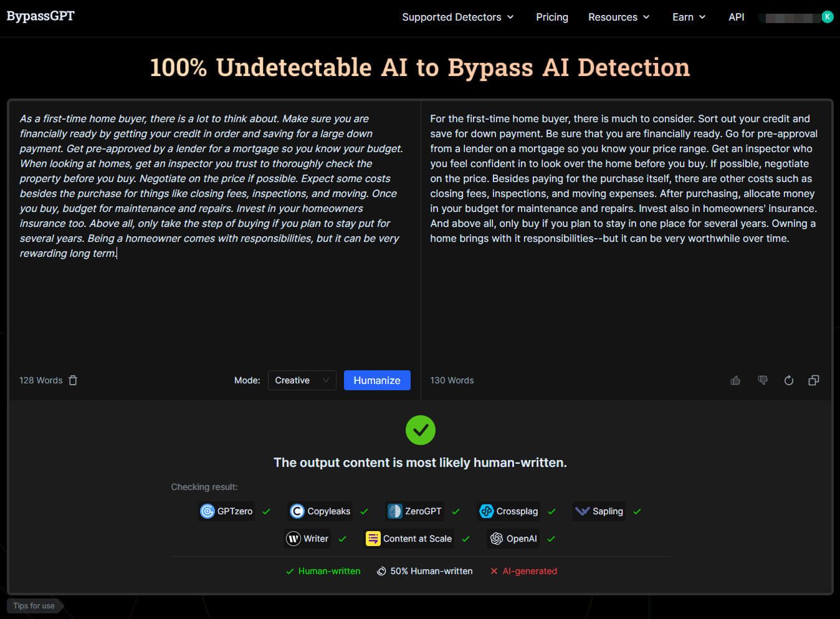Open the Pricing page

pyautogui.click(x=551, y=17)
